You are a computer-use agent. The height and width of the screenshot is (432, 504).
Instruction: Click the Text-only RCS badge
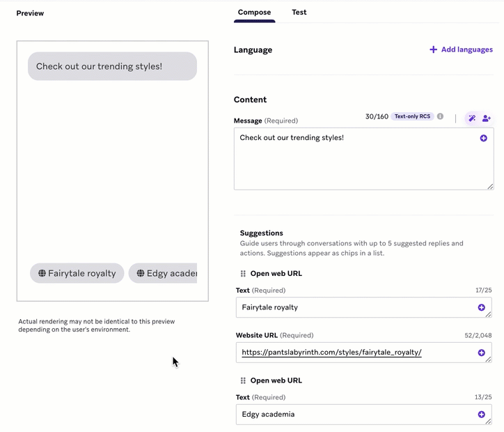click(412, 116)
